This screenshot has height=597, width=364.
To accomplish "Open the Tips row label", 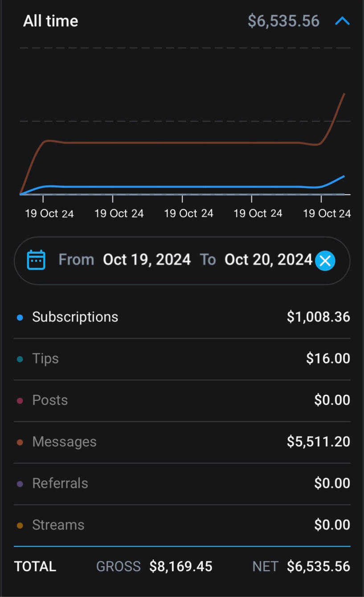I will [45, 359].
